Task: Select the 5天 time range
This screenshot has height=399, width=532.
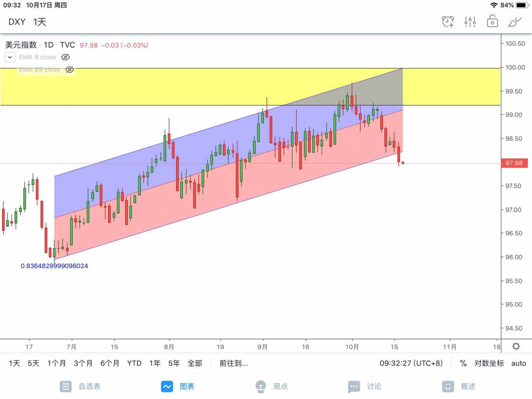Action: [34, 363]
